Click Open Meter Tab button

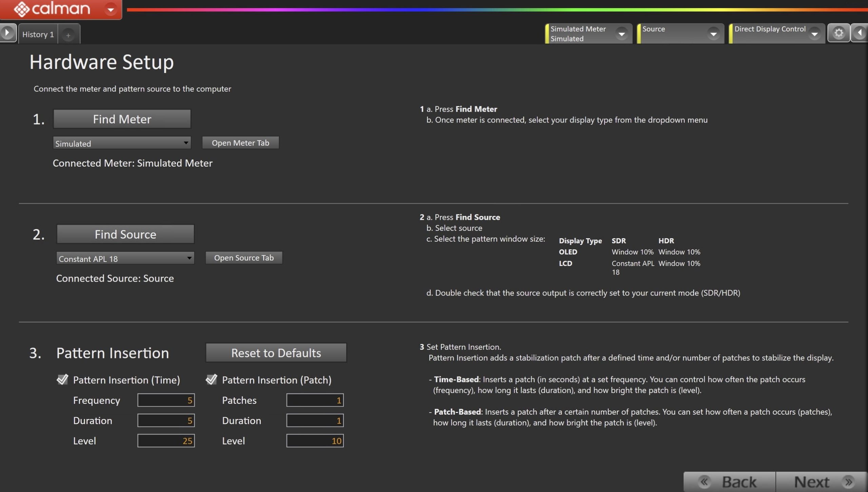pyautogui.click(x=240, y=143)
